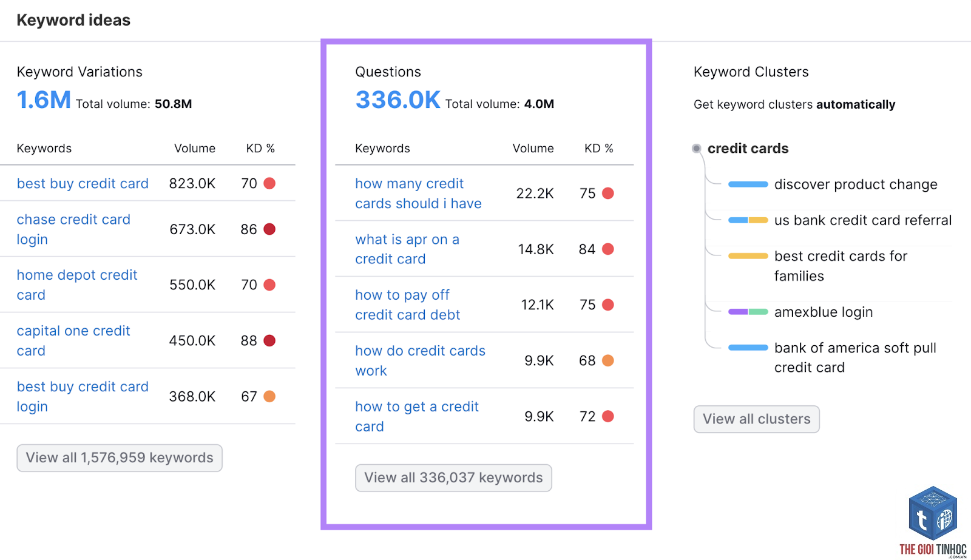Click View all 1,576,959 keywords button

pyautogui.click(x=120, y=458)
